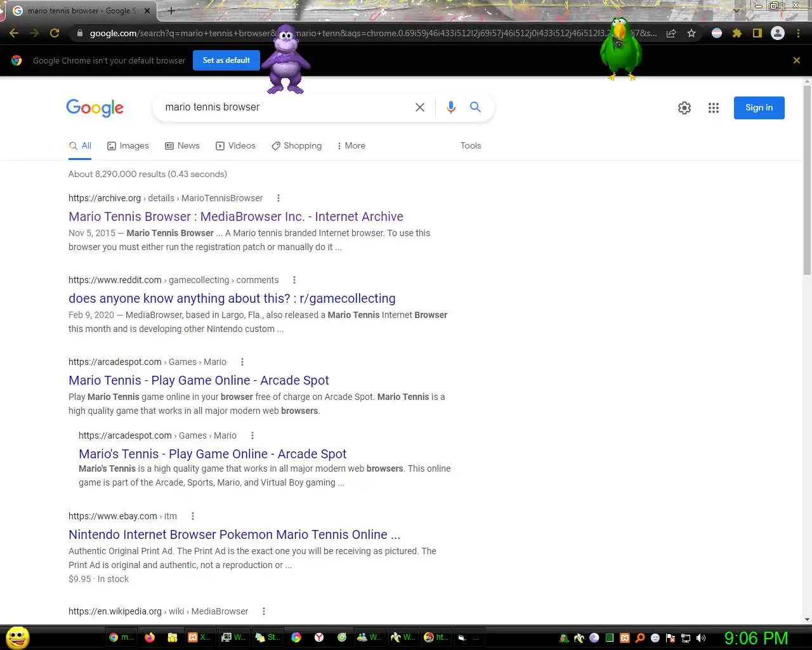Click Set as default button
This screenshot has width=812, height=650.
(x=226, y=60)
